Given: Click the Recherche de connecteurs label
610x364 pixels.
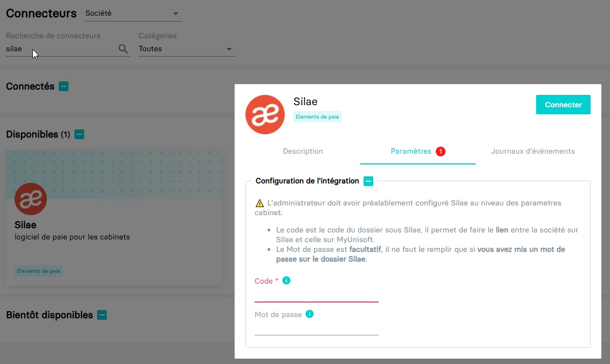Looking at the screenshot, I should [53, 36].
